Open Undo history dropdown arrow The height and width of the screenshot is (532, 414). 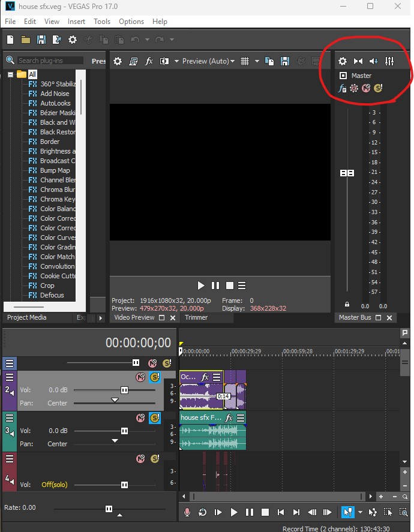point(147,40)
